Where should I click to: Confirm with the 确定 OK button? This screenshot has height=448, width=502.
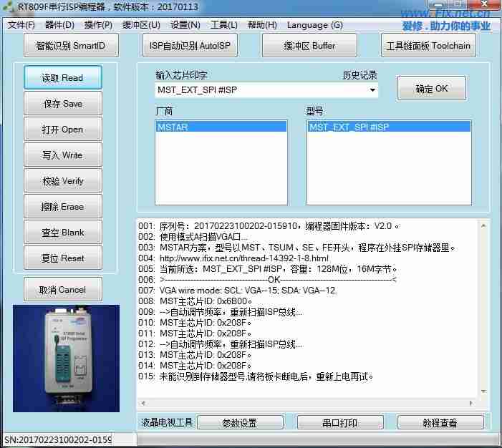432,89
